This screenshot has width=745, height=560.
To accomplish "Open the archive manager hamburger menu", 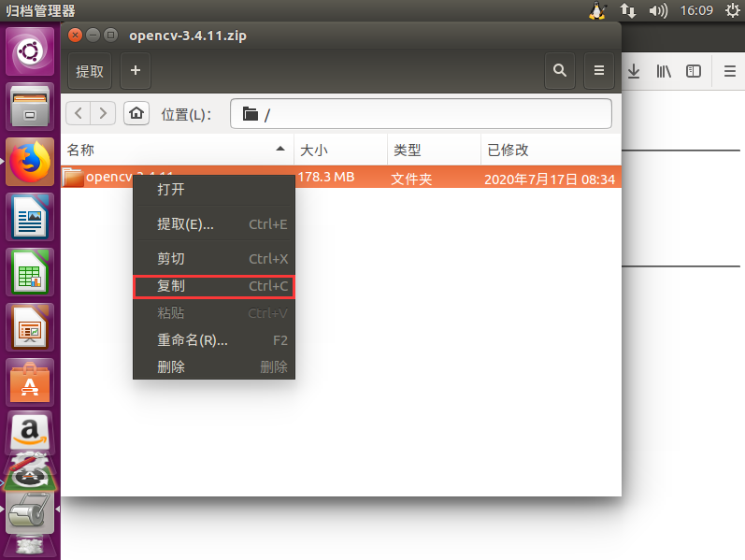I will pos(598,71).
